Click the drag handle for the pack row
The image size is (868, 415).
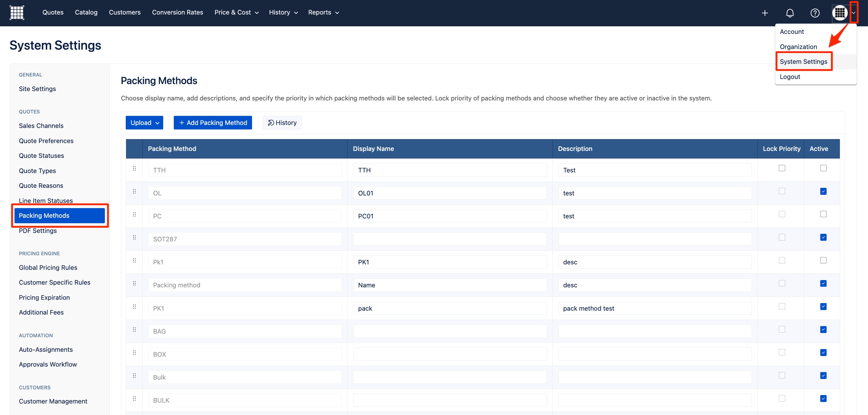point(134,306)
